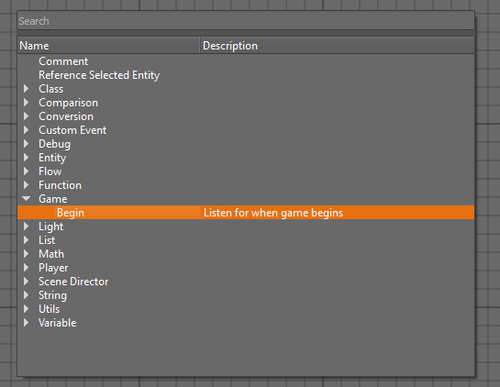Select the Custom Event category label

pos(72,130)
